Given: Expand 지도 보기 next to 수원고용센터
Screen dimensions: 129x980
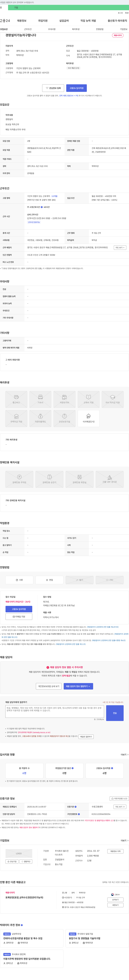Looking at the screenshot, I should (120, 807).
